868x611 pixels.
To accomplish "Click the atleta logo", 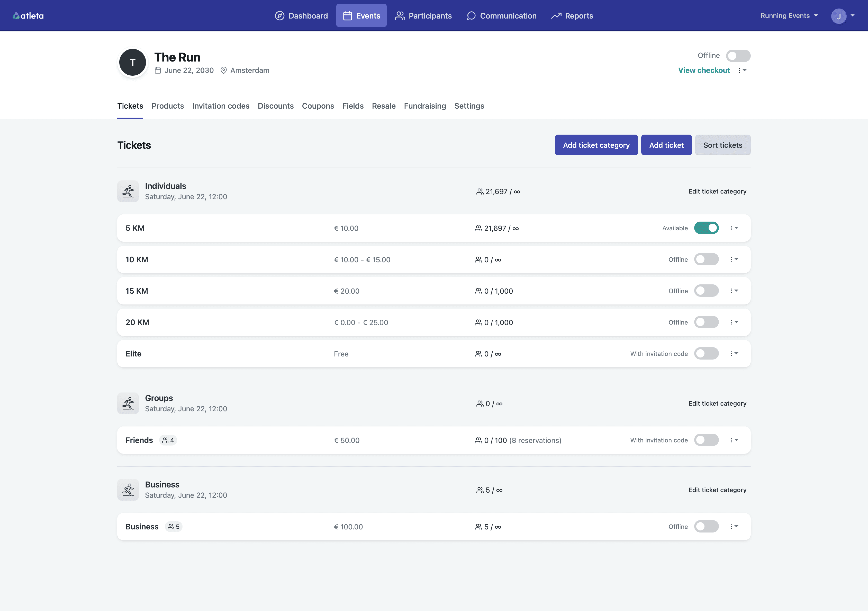I will click(x=28, y=15).
